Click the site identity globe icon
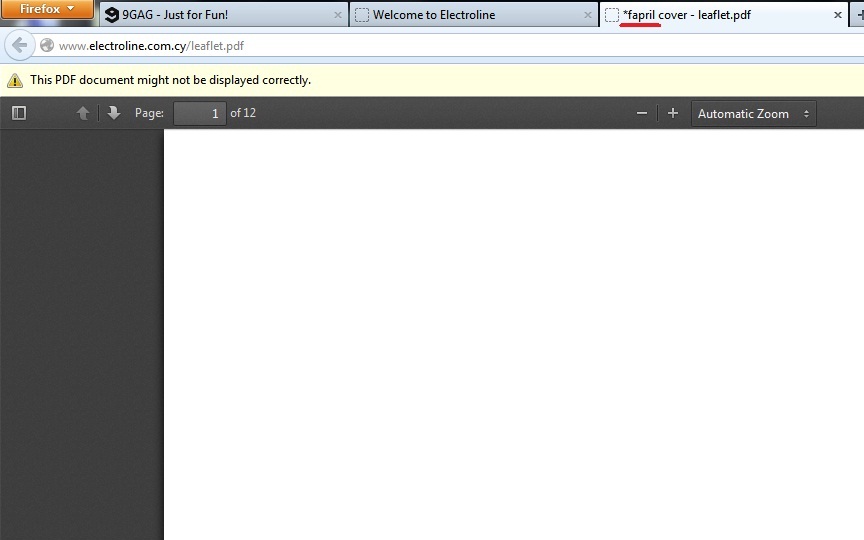The width and height of the screenshot is (864, 540). click(47, 46)
